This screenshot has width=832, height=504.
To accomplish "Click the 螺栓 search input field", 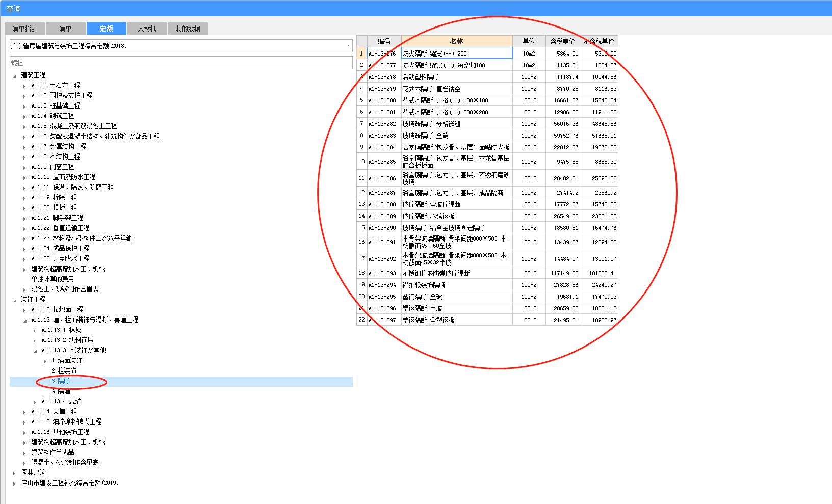I will (x=181, y=63).
